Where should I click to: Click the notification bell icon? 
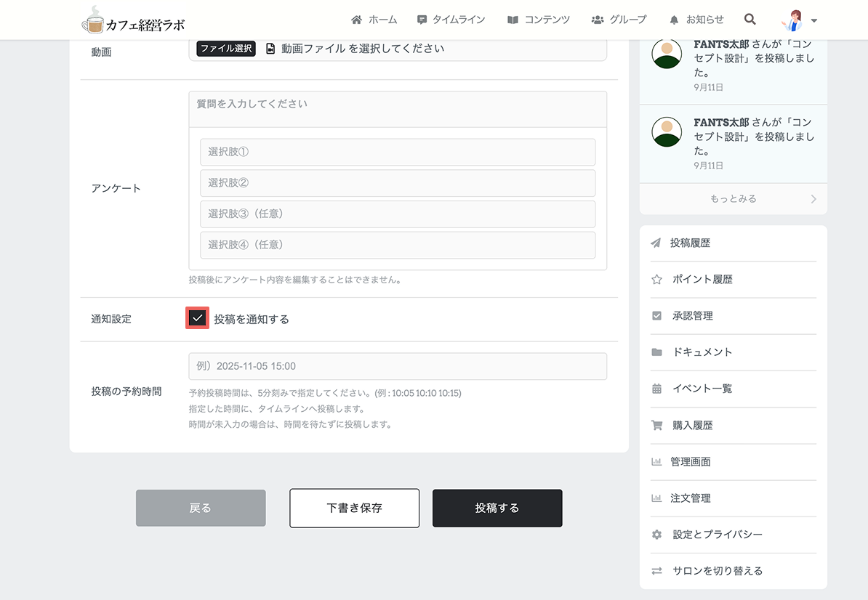pos(674,20)
